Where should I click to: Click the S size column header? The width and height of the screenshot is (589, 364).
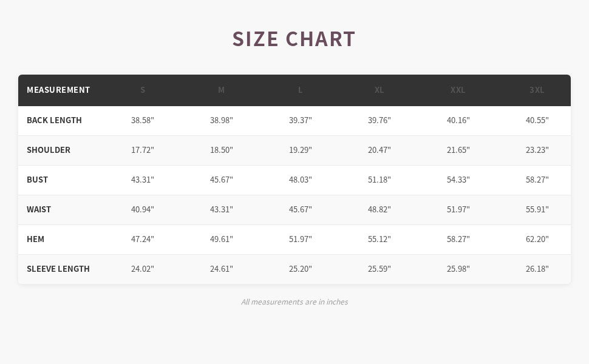(x=143, y=90)
